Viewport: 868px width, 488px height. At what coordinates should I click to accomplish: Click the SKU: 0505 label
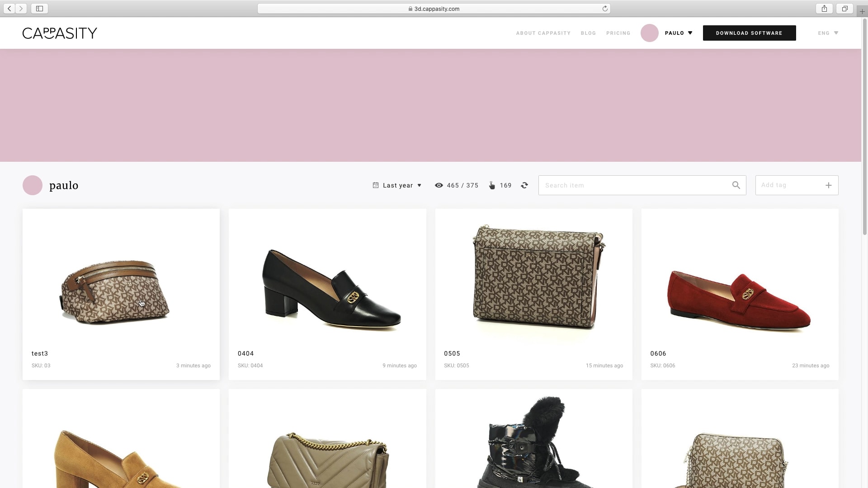click(x=457, y=366)
